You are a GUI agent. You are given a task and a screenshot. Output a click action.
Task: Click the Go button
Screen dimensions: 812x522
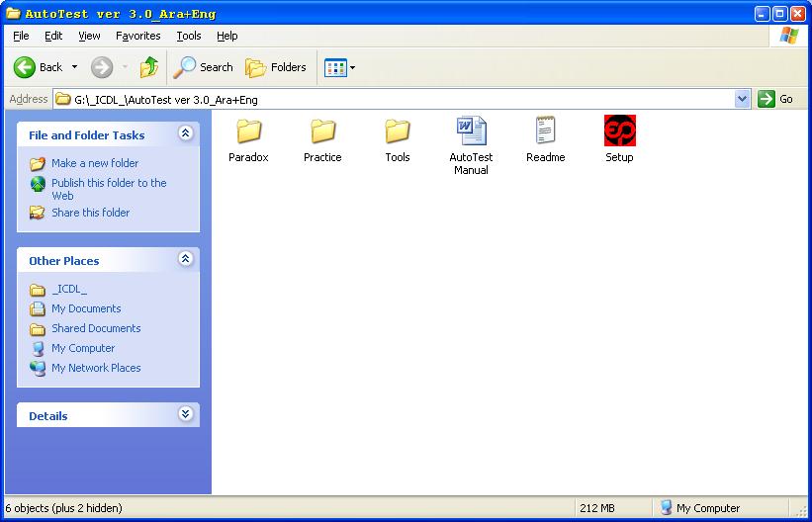click(x=776, y=99)
